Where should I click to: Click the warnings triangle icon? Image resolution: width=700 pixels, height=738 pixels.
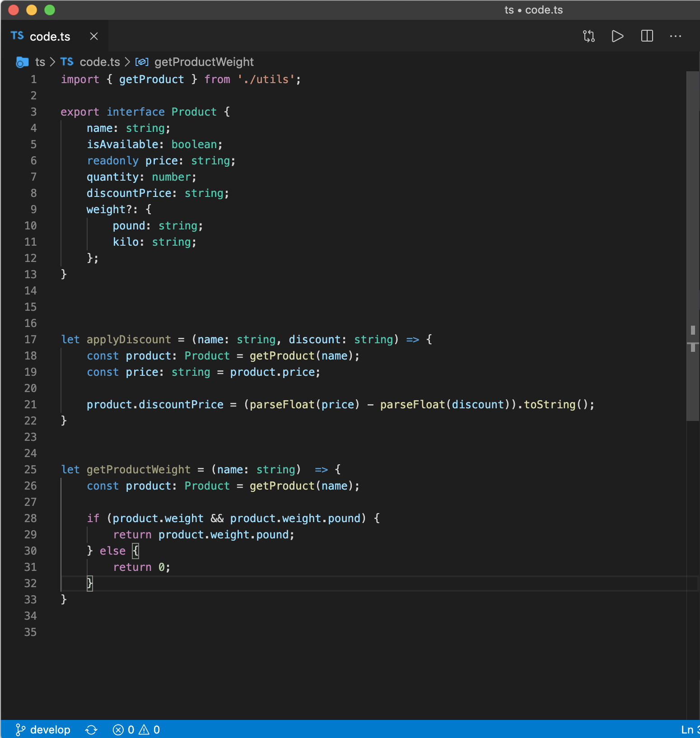144,729
